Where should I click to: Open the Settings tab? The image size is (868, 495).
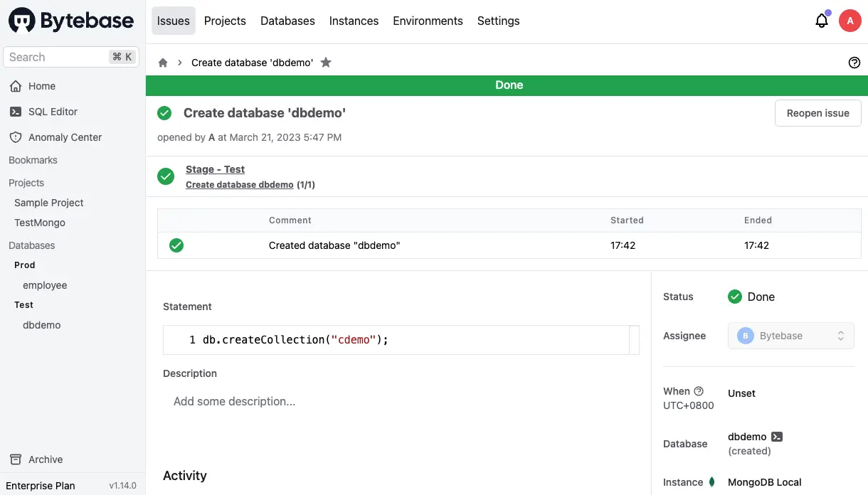pyautogui.click(x=498, y=21)
